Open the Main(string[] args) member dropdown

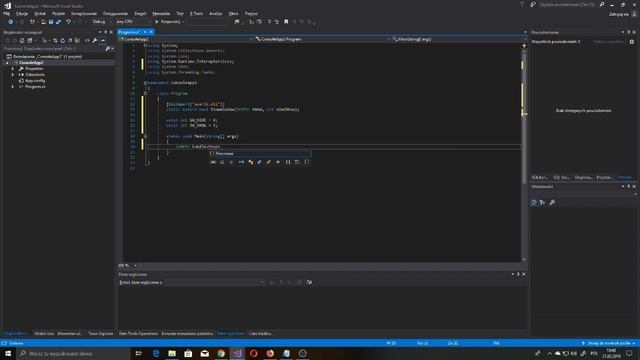click(458, 39)
